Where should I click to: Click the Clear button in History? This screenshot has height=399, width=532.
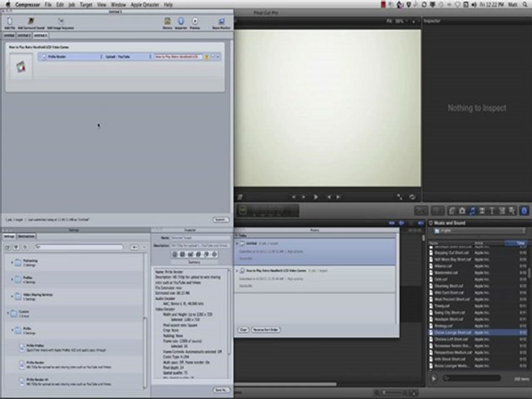coord(243,329)
